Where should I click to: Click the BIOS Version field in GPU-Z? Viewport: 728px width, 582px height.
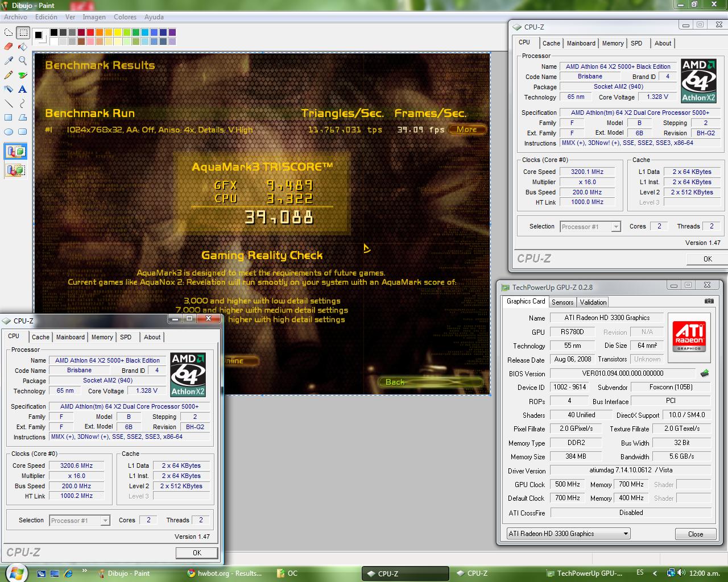(x=622, y=373)
